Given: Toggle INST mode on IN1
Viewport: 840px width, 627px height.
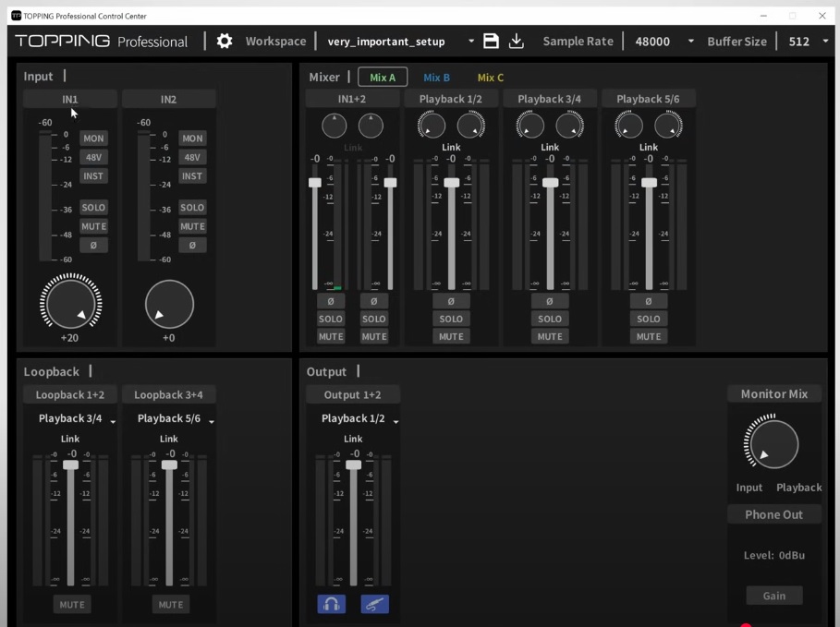Looking at the screenshot, I should (x=93, y=175).
